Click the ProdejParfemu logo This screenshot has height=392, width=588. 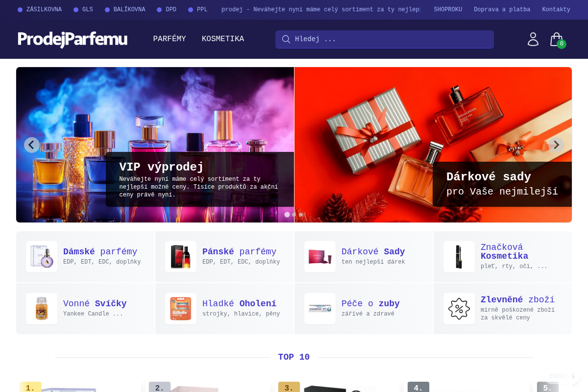(73, 39)
